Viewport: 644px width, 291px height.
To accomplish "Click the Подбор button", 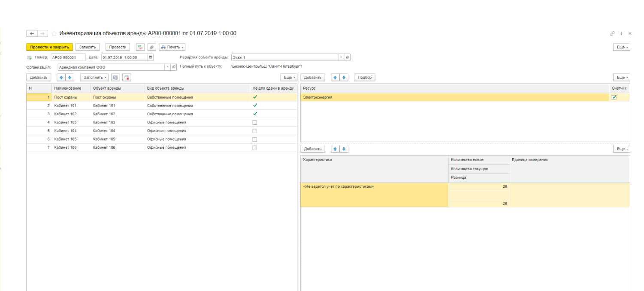I will [x=364, y=78].
